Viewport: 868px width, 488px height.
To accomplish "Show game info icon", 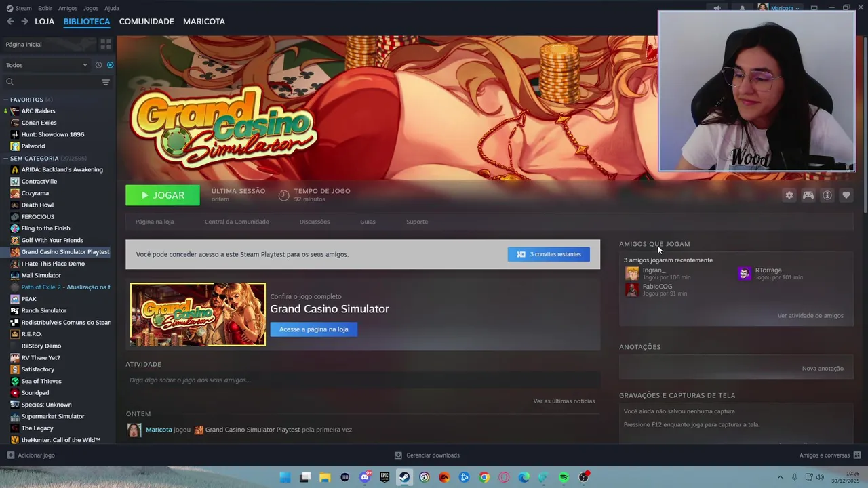I will [x=827, y=195].
